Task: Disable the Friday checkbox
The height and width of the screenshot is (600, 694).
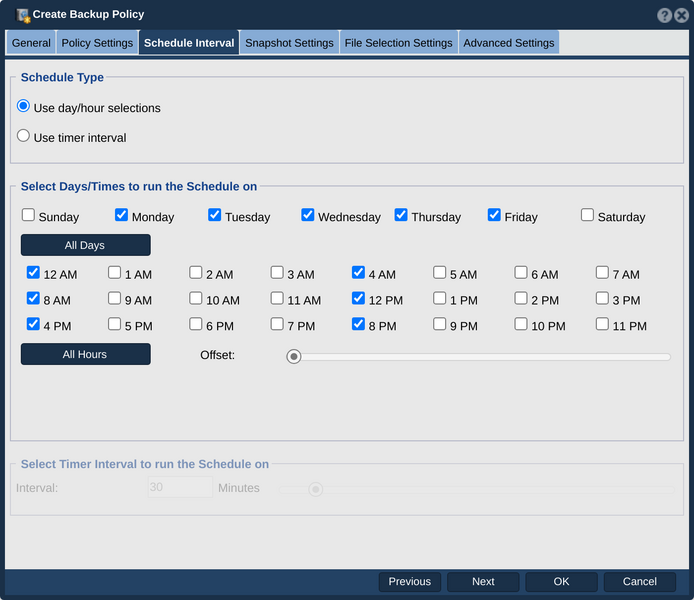Action: (x=494, y=215)
